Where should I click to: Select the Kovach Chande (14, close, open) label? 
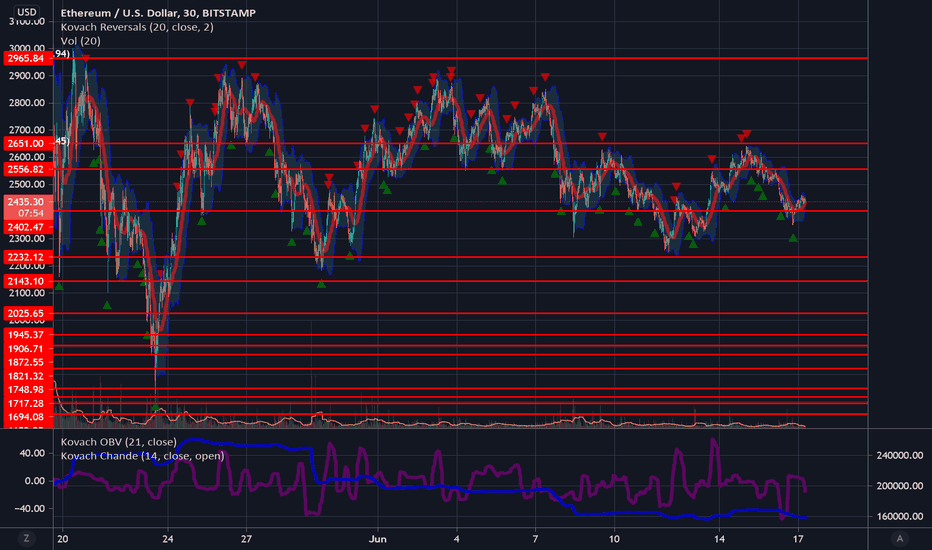(142, 456)
